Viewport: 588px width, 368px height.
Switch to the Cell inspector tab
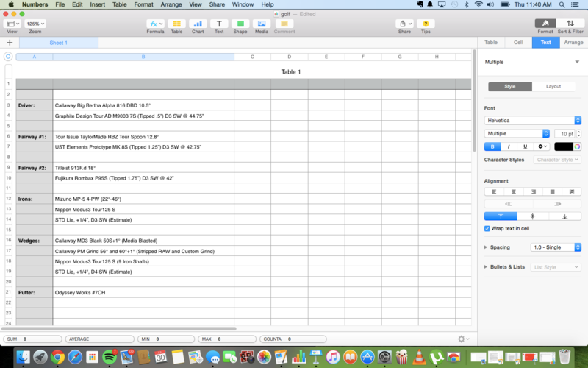[518, 43]
